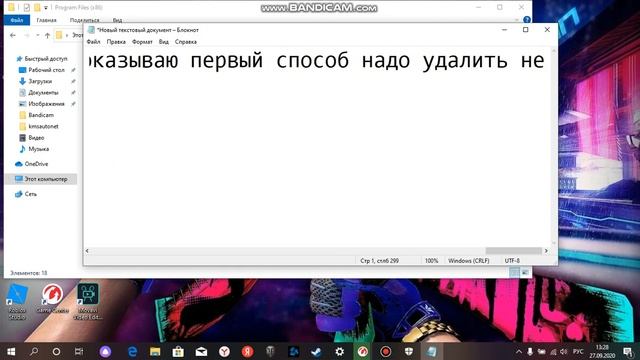Open Task View in taskbar
Viewport: 640px width, 360px height.
(x=79, y=351)
